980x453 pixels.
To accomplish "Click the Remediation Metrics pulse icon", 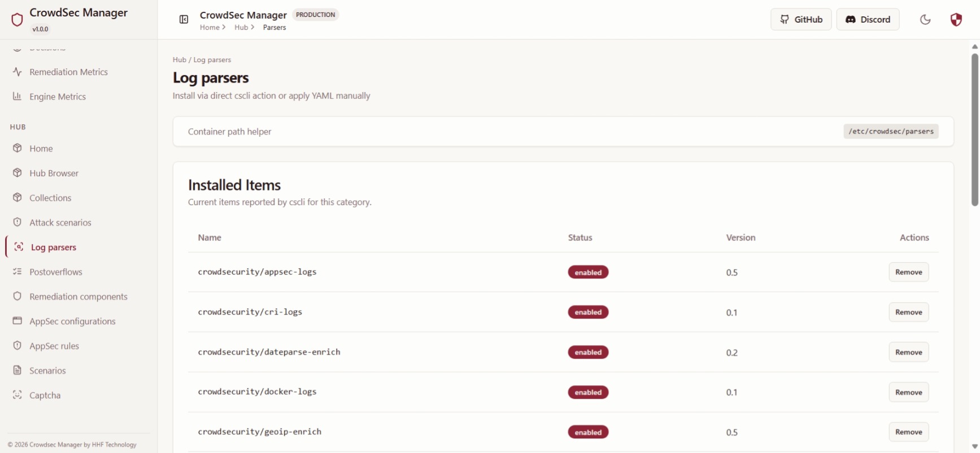I will pos(18,72).
